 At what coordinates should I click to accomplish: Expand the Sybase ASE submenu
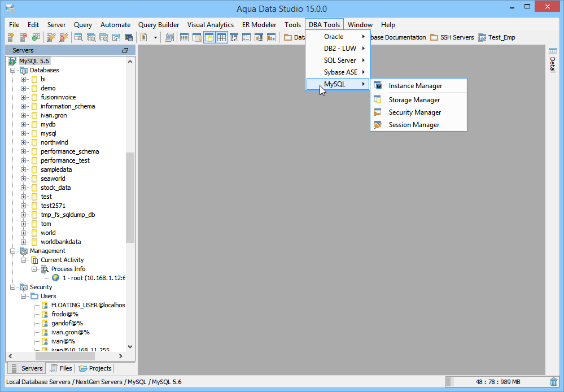[338, 72]
